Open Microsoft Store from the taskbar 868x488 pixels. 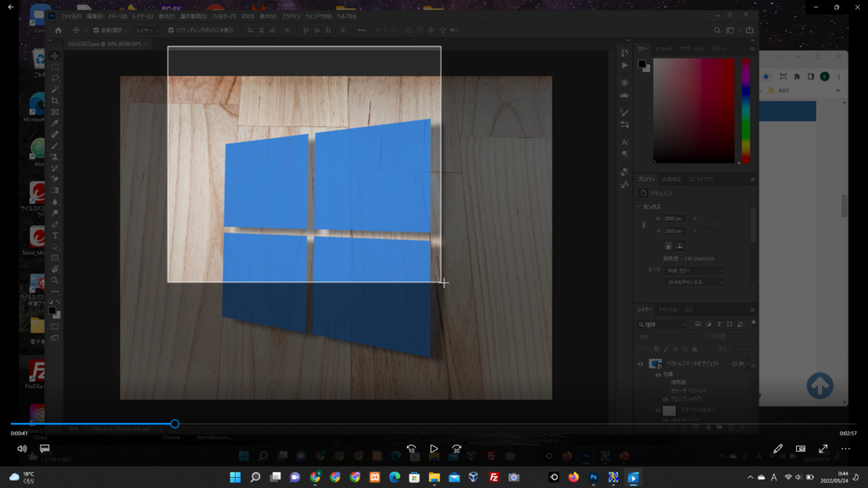415,477
